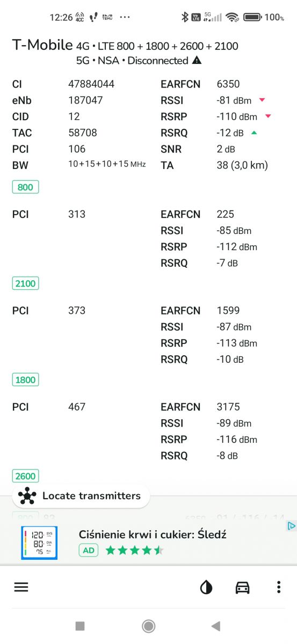Open the blood pressure app ad thumbnail
This screenshot has height=644, width=297.
tap(40, 543)
